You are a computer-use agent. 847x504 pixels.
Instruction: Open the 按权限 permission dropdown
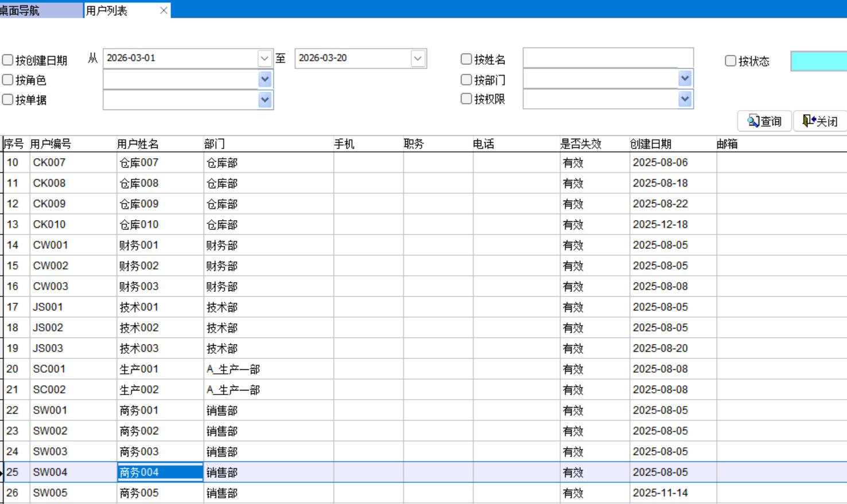[x=685, y=99]
